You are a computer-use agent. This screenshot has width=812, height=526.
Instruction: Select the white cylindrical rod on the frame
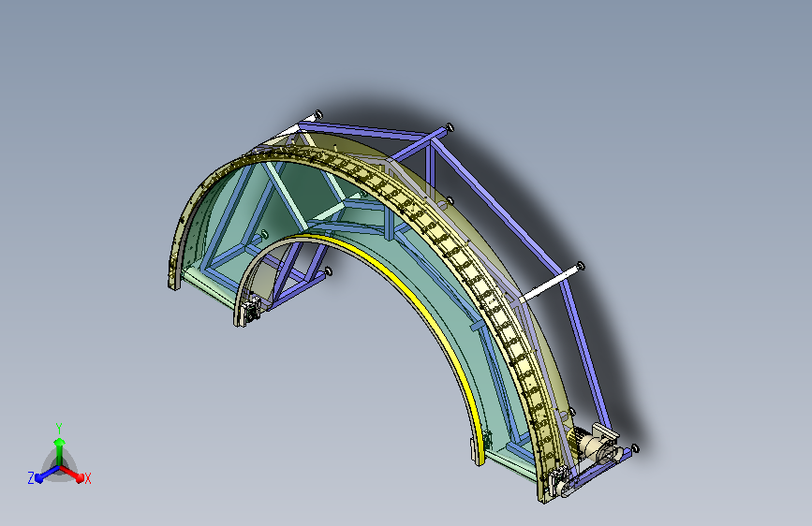click(550, 284)
